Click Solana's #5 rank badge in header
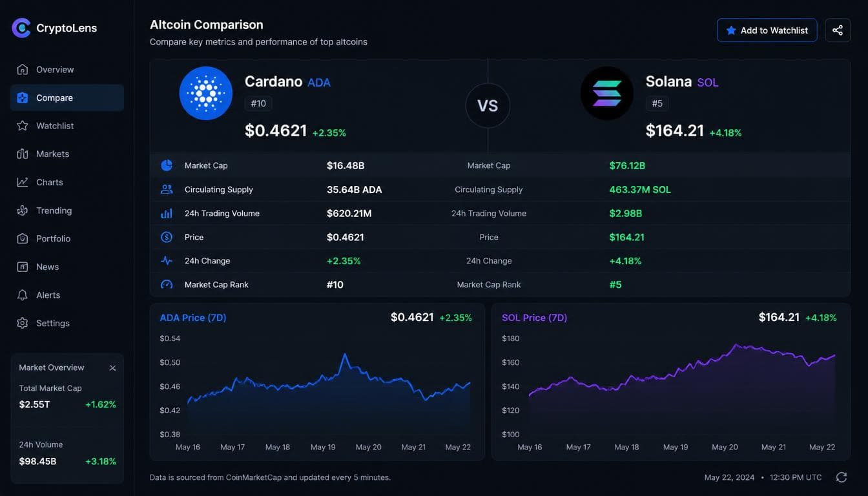Screen dimensions: 868x496 [x=657, y=103]
